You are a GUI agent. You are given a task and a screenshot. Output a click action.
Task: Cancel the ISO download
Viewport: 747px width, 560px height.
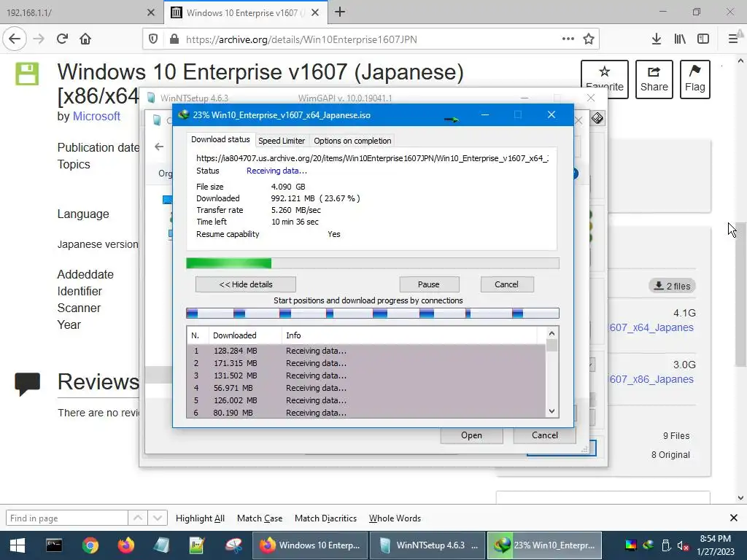506,284
